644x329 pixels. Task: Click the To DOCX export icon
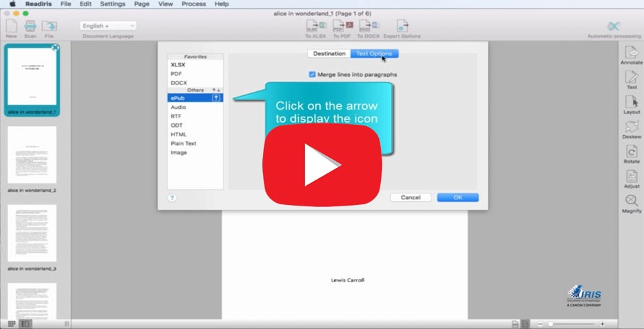(x=369, y=26)
